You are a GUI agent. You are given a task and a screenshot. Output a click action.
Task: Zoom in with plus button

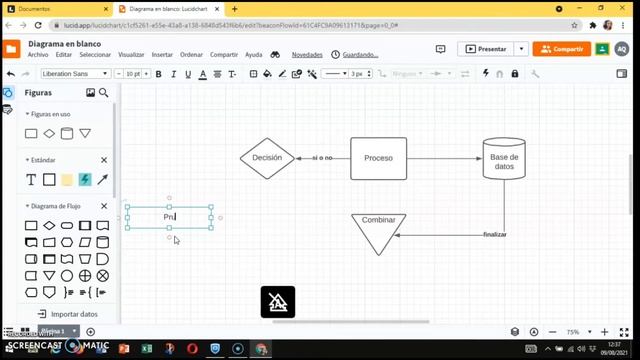[605, 332]
